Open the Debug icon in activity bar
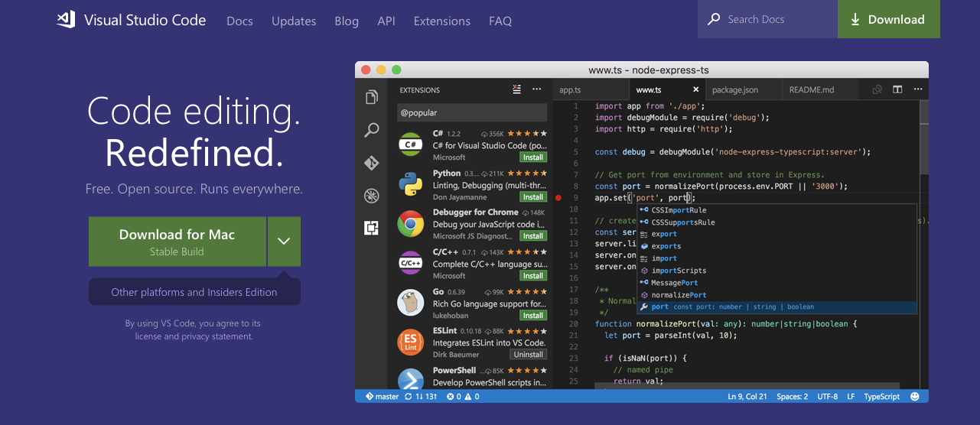This screenshot has height=425, width=980. coord(372,196)
